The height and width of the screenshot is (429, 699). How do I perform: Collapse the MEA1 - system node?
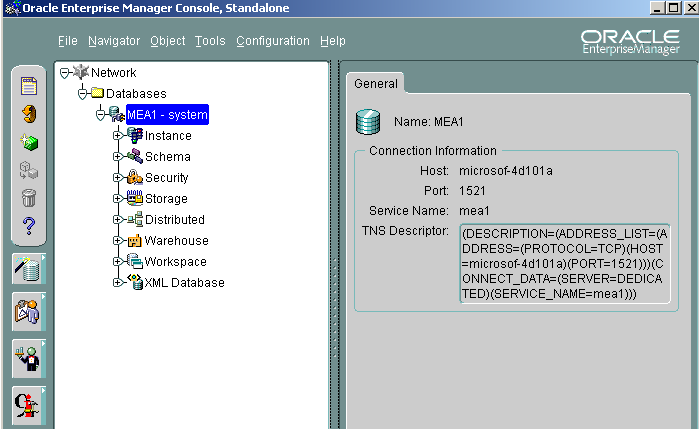pos(100,115)
